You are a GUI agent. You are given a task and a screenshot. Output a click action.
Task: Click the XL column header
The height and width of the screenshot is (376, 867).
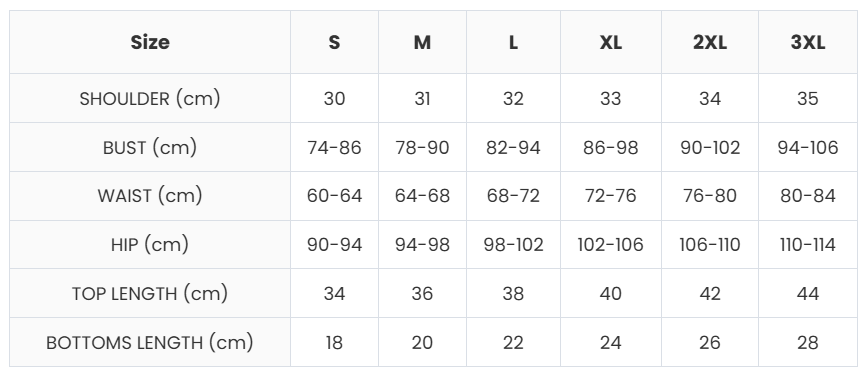pos(610,42)
